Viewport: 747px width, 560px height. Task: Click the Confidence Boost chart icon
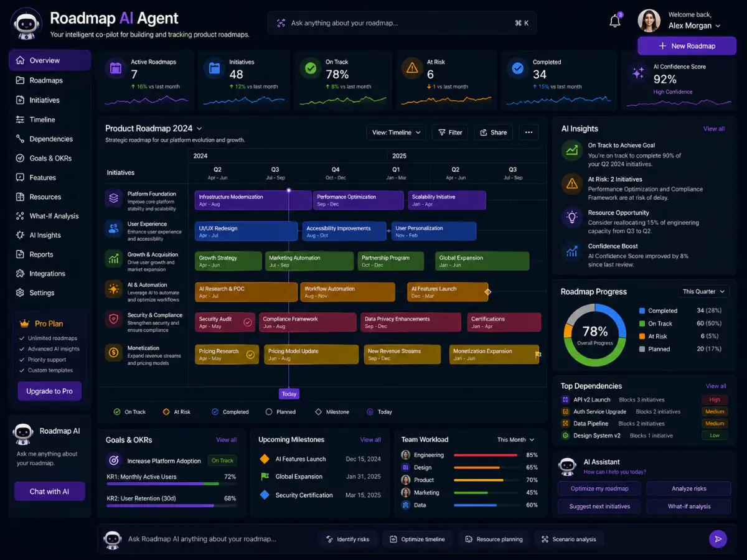coord(571,251)
